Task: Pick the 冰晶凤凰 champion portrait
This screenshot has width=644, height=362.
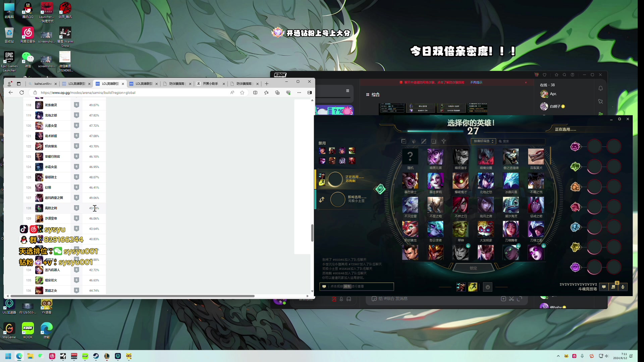Action: [511, 181]
